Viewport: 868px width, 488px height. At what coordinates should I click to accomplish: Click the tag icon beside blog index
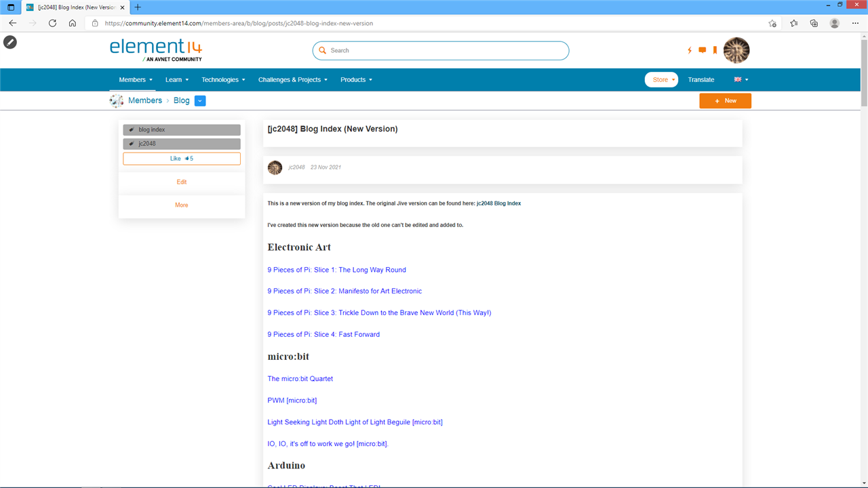coord(131,130)
